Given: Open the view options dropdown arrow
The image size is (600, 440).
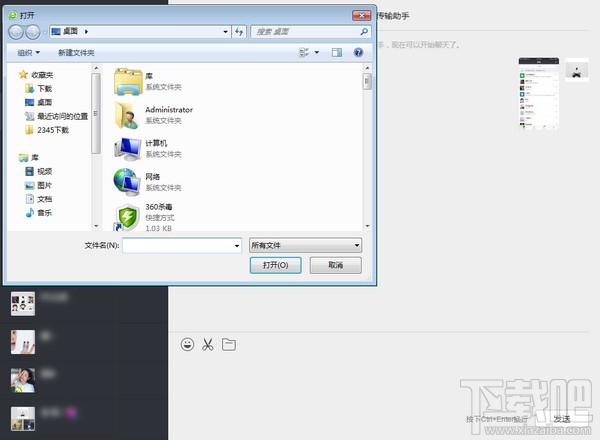Looking at the screenshot, I should tap(317, 52).
